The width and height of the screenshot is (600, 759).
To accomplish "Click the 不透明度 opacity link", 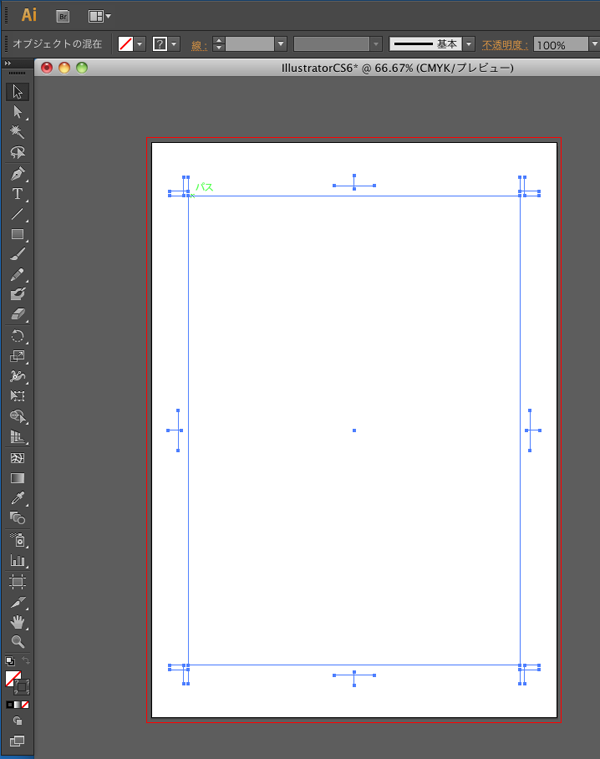I will point(505,45).
